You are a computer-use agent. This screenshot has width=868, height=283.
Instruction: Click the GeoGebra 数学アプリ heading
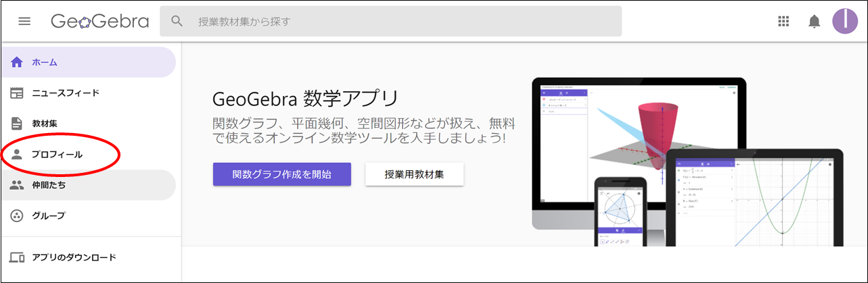point(306,99)
